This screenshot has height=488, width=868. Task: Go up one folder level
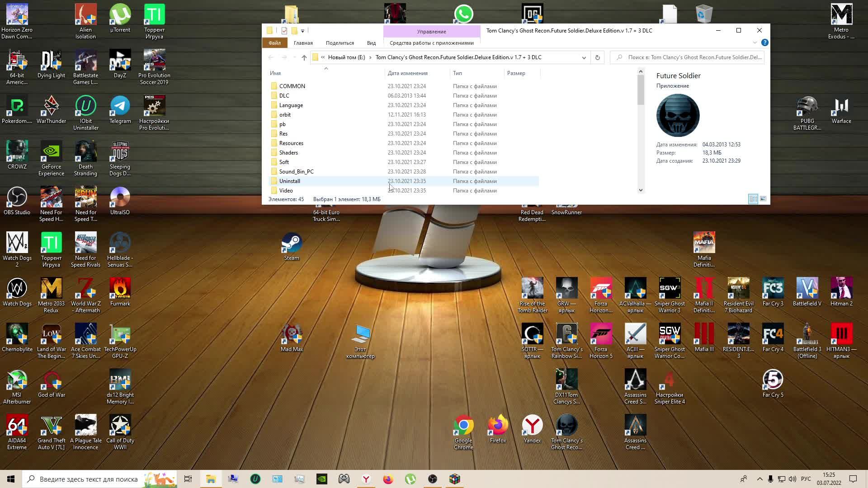pyautogui.click(x=304, y=57)
